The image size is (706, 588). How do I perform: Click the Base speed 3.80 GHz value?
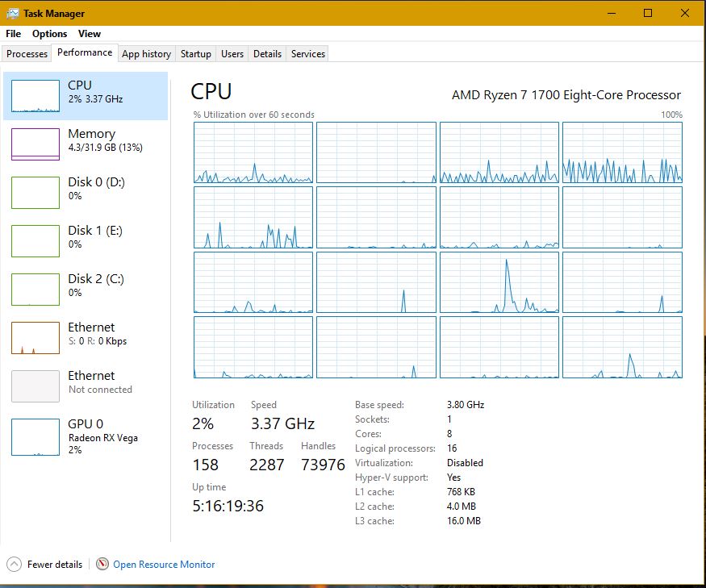coord(466,405)
